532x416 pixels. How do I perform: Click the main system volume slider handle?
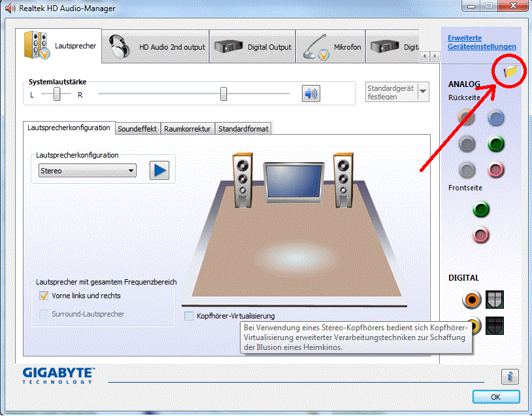click(224, 94)
